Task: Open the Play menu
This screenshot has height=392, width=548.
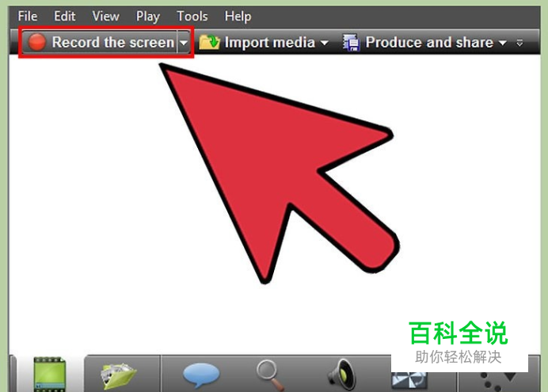Action: point(148,17)
